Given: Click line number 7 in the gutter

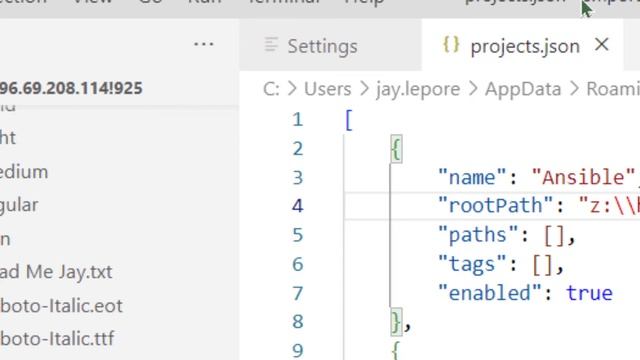Looking at the screenshot, I should (298, 293).
